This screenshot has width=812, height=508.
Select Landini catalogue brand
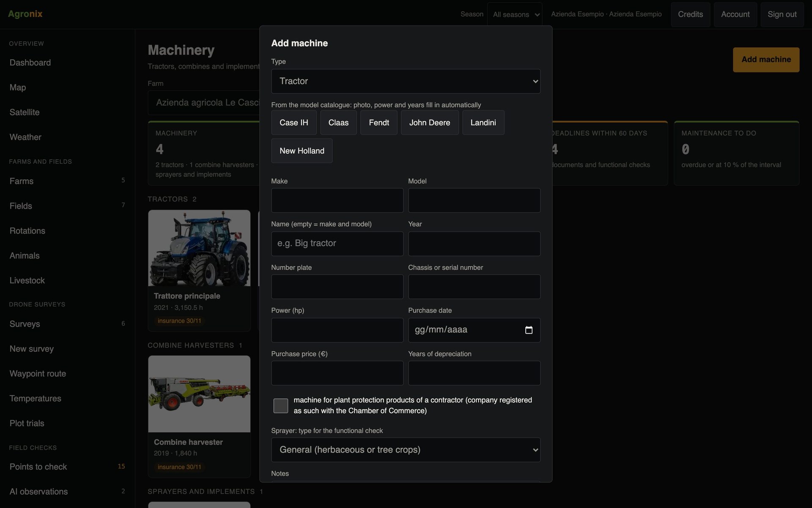click(x=483, y=123)
